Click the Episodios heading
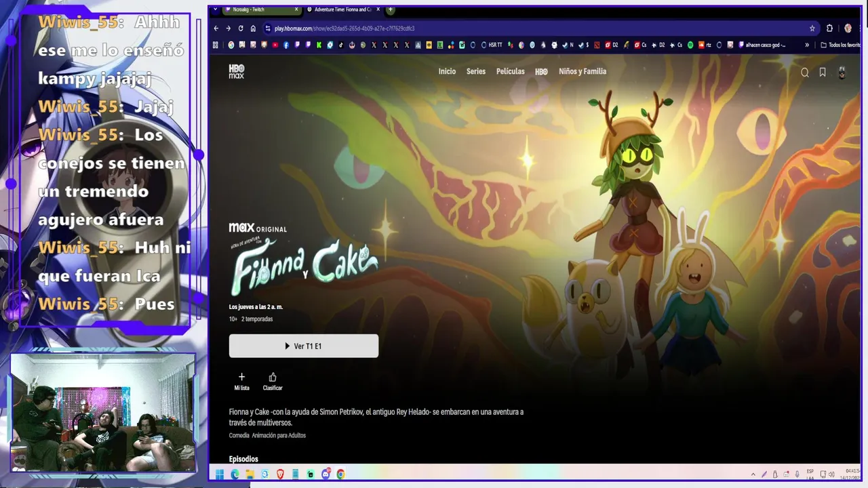This screenshot has height=488, width=868. [x=243, y=459]
